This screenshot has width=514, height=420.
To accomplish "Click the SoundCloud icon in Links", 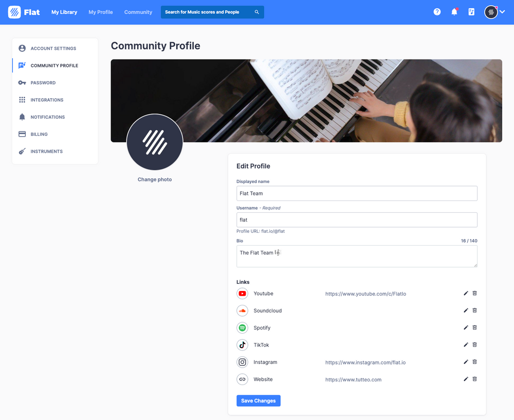I will 242,311.
